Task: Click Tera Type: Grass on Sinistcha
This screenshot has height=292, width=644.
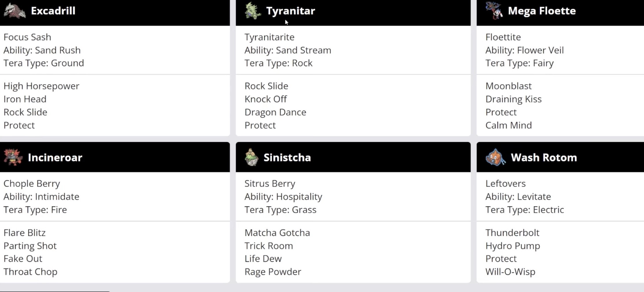Action: [280, 210]
